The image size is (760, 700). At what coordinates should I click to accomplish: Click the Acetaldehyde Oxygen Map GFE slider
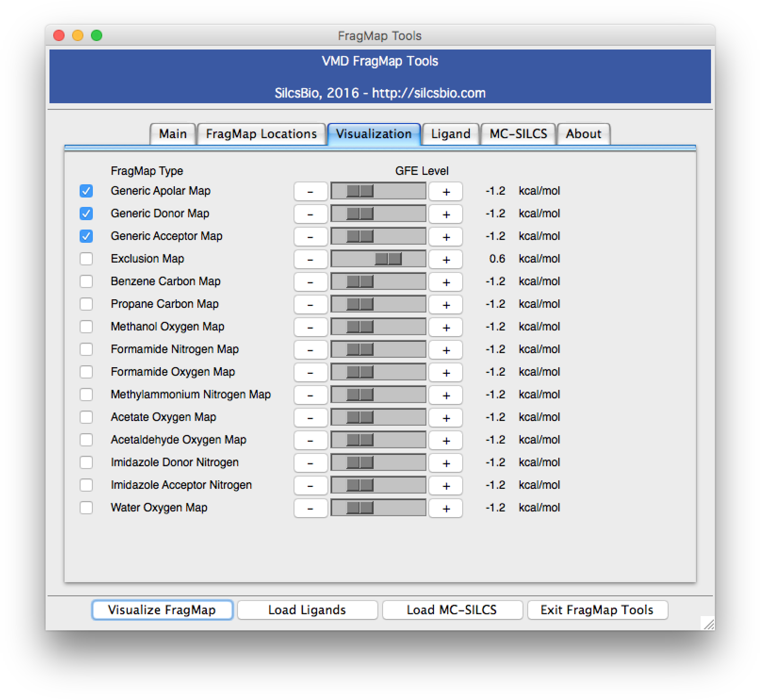pyautogui.click(x=378, y=440)
